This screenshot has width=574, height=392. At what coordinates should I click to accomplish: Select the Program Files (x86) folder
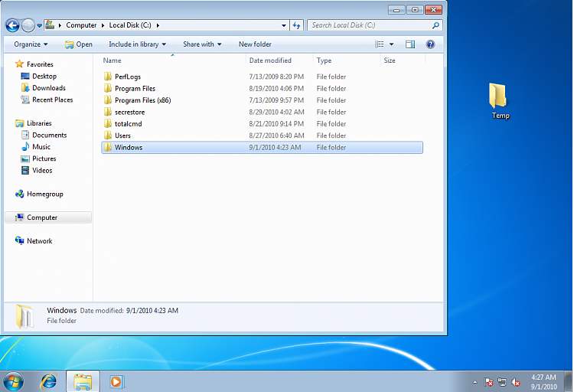pos(262,100)
